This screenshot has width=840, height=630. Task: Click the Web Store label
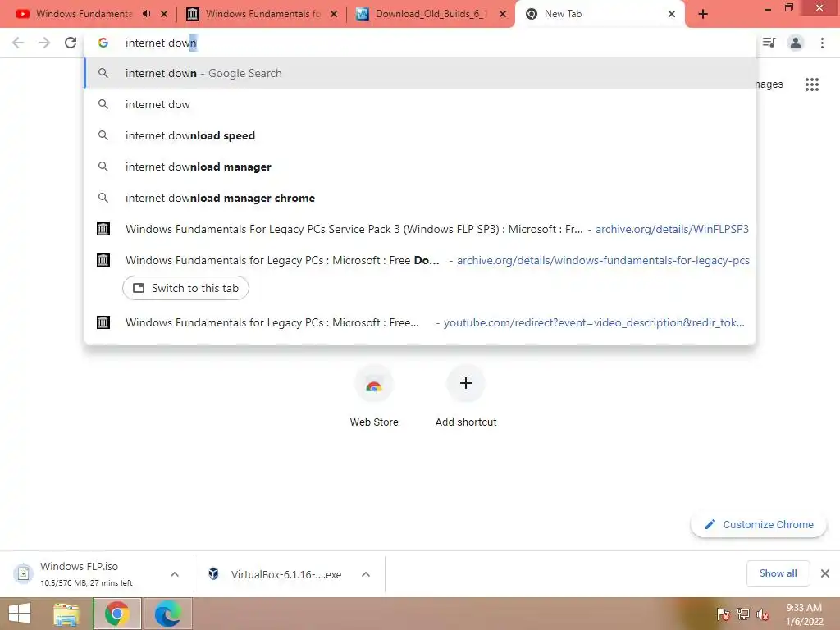tap(374, 422)
